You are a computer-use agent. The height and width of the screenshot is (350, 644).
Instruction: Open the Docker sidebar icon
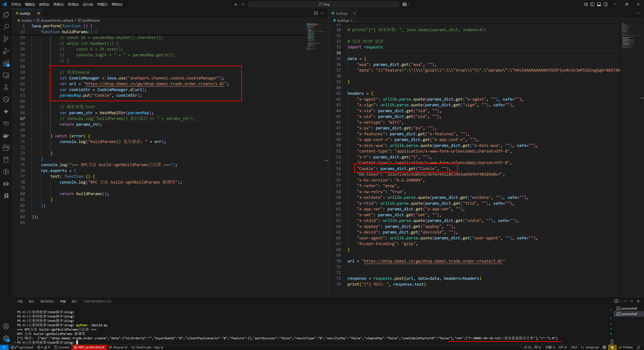pos(6,136)
